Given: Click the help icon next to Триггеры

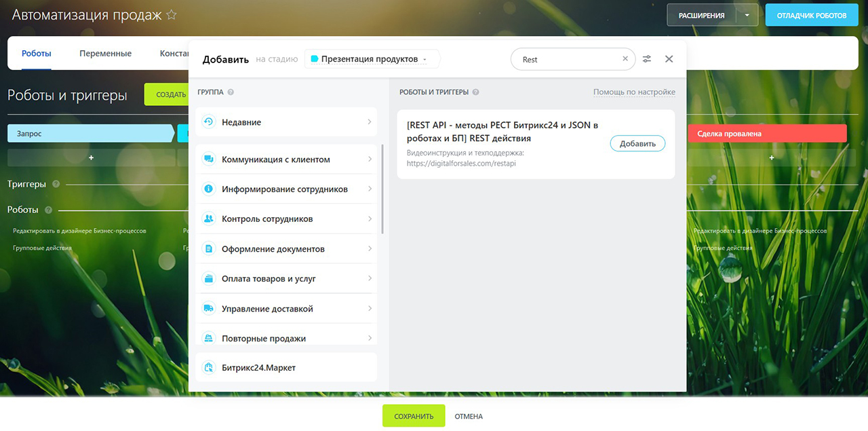Looking at the screenshot, I should 56,184.
